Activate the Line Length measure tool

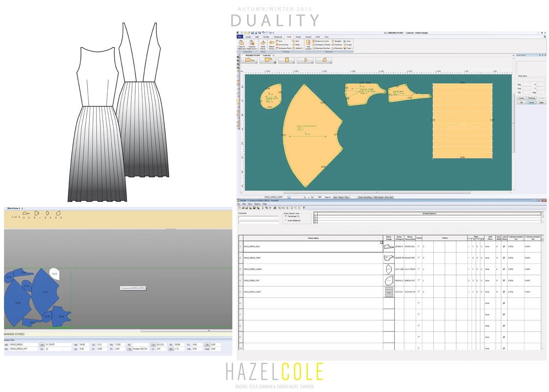pos(308,45)
